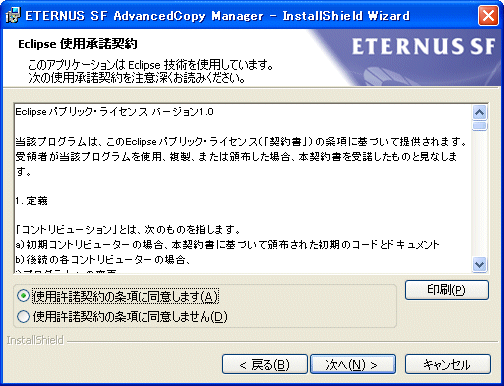
Task: Click the 'Eclipse 使用承諾契約' heading
Action: coord(78,44)
